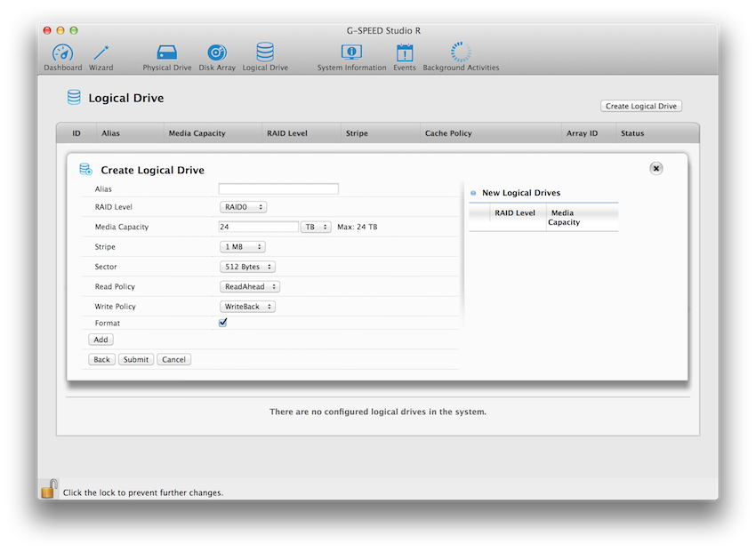Open the RAID Level dropdown

pos(243,207)
